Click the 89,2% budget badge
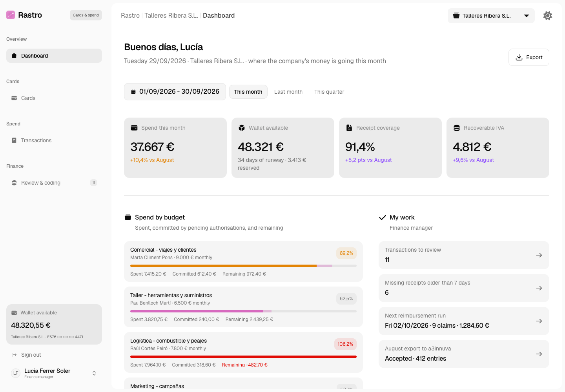The image size is (565, 392). click(x=346, y=253)
